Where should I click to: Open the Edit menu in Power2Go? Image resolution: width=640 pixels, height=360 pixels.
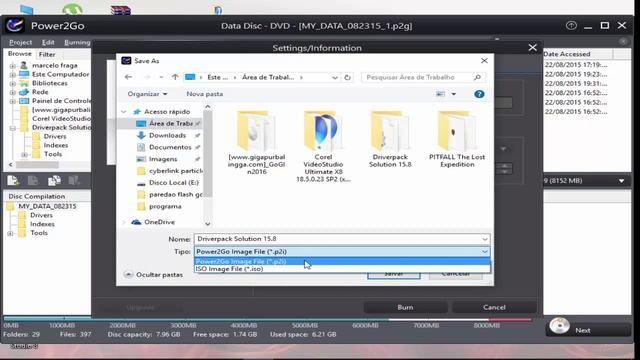point(48,42)
